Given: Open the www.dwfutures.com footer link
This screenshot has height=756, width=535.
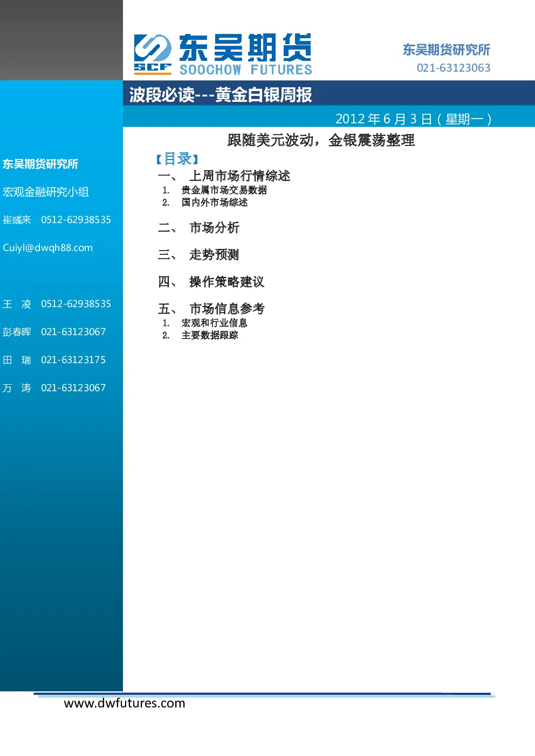Looking at the screenshot, I should [125, 703].
